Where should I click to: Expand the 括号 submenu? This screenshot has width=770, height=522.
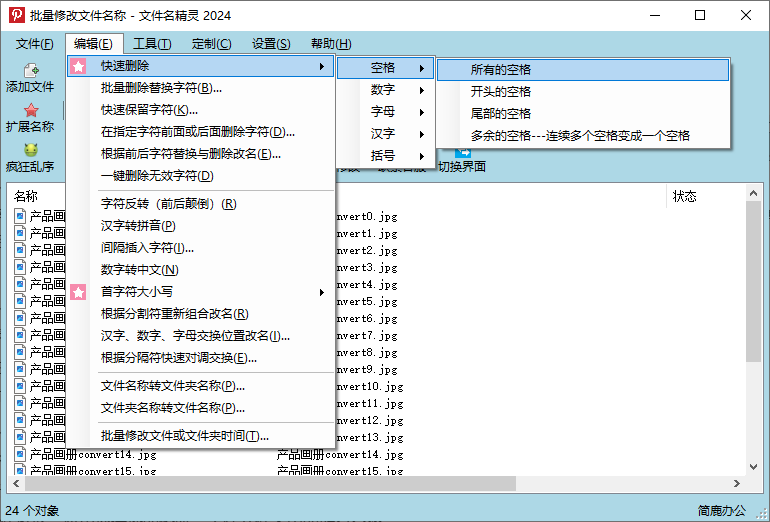pyautogui.click(x=385, y=156)
